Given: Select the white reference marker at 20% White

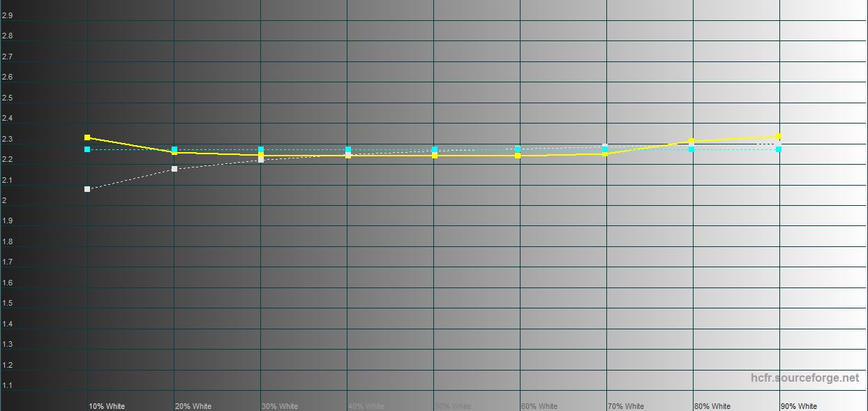Looking at the screenshot, I should tap(174, 169).
